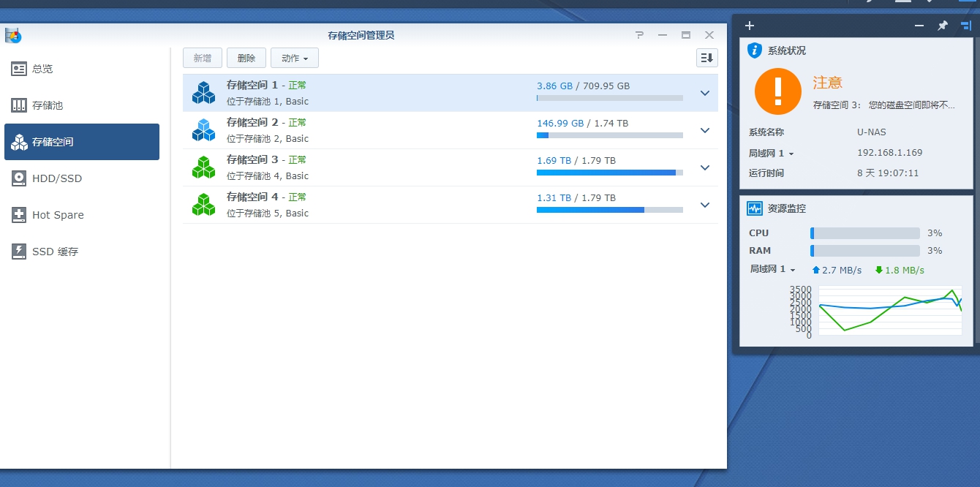This screenshot has height=487, width=980.
Task: Select the 存储空间 4 name text
Action: (x=252, y=197)
